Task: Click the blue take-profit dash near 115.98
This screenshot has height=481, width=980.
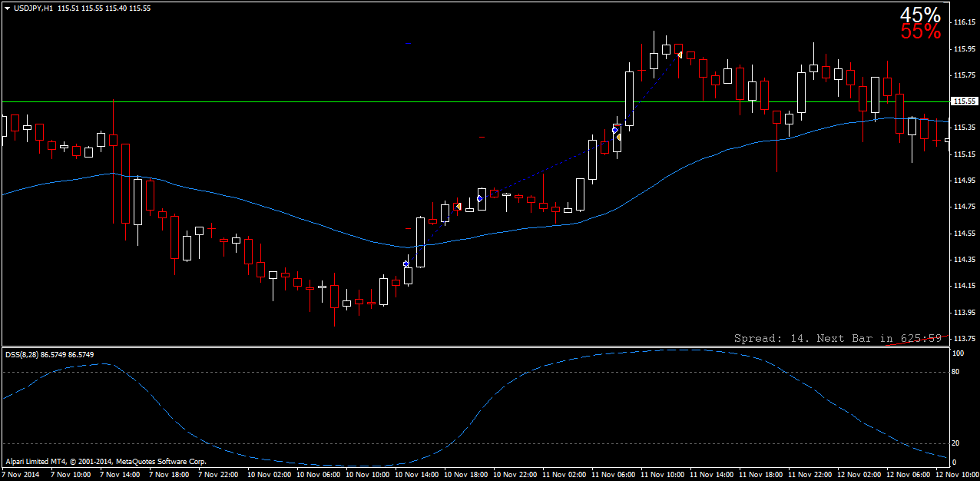Action: coord(408,44)
